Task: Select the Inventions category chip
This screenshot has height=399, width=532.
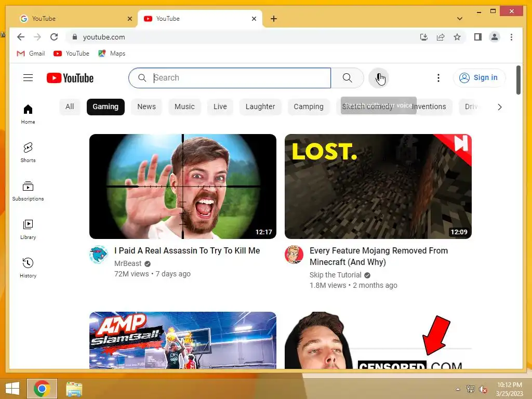Action: (x=429, y=107)
